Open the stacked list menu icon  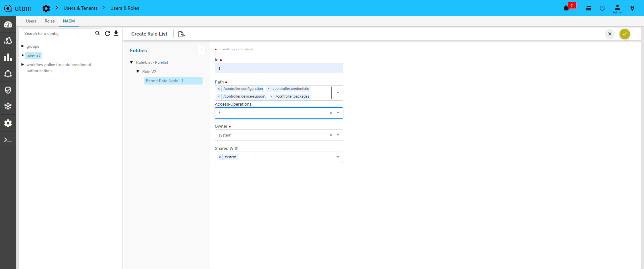(588, 8)
